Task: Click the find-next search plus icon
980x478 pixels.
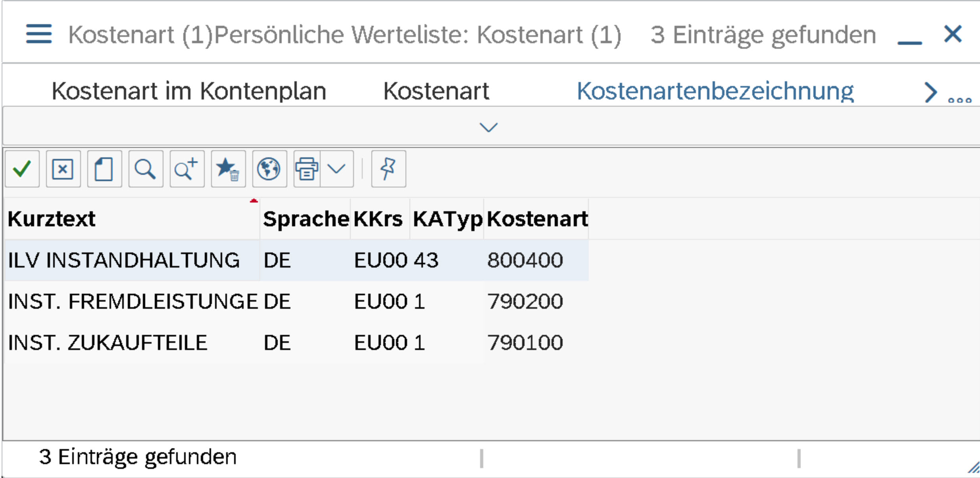Action: click(x=186, y=170)
